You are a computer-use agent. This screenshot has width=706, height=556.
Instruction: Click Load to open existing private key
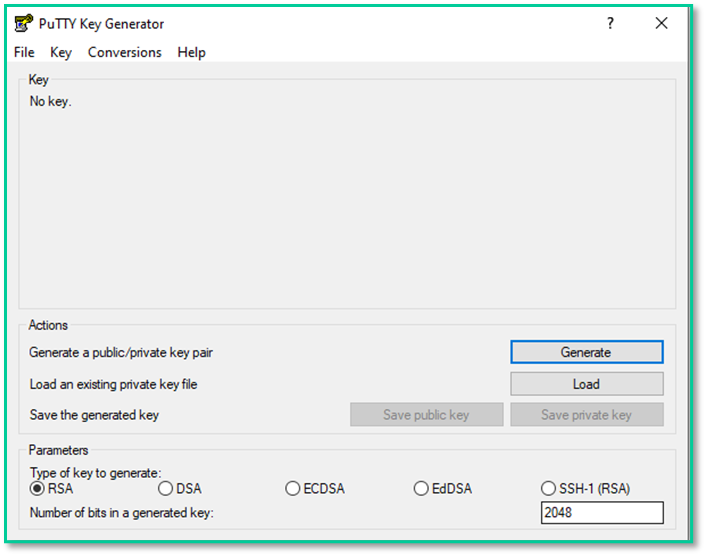click(x=586, y=384)
